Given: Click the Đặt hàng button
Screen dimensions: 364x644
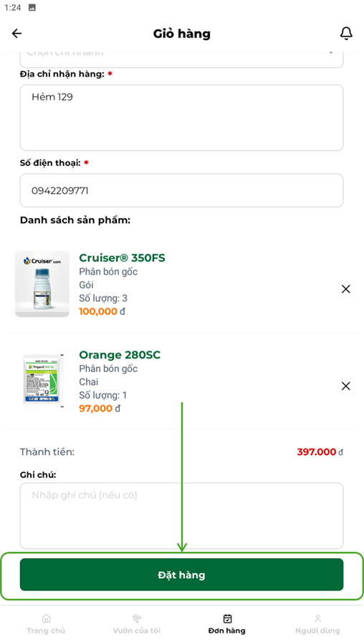Looking at the screenshot, I should pyautogui.click(x=182, y=575).
